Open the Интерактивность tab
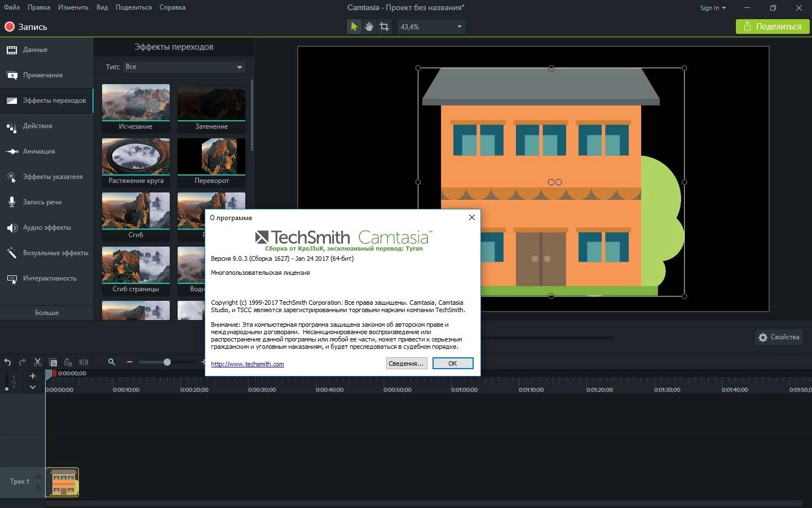 pos(47,278)
